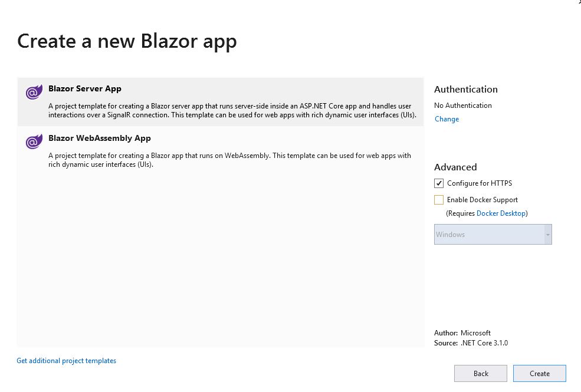The height and width of the screenshot is (392, 581).
Task: Click the Blazor WebAssembly App description text
Action: [x=229, y=160]
